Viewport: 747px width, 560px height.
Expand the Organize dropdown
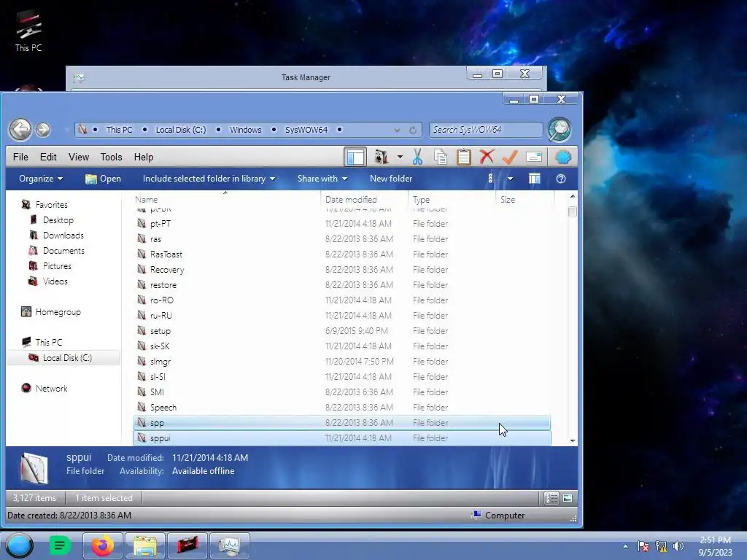point(41,179)
